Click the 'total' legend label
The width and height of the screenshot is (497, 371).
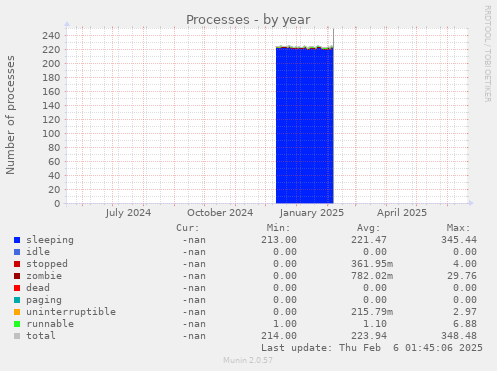(41, 336)
